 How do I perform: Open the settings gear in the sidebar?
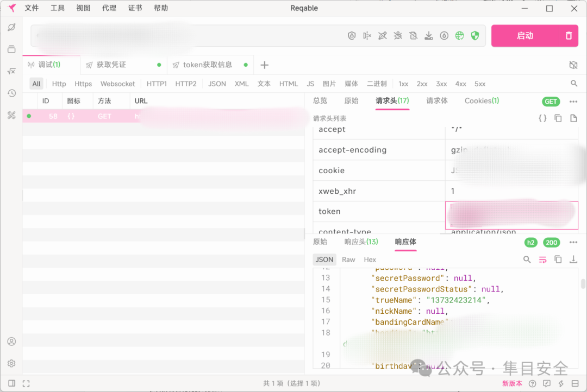(x=11, y=364)
